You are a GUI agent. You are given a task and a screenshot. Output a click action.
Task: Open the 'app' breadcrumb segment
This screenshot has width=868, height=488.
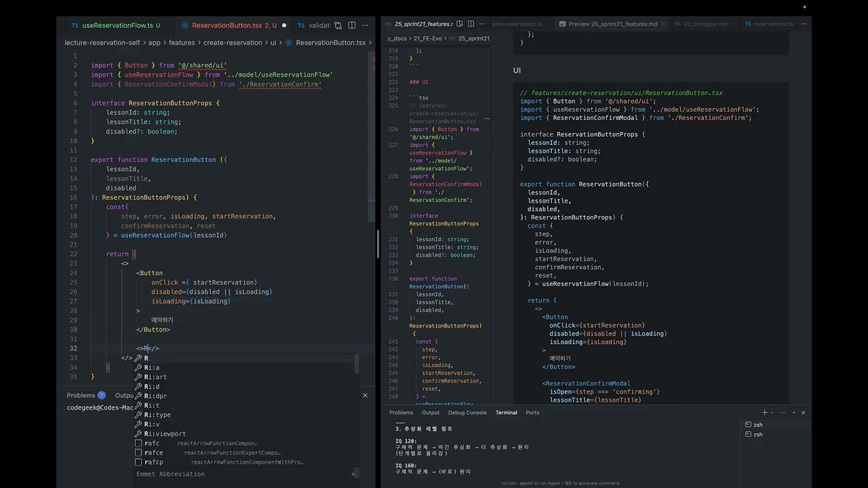[155, 43]
